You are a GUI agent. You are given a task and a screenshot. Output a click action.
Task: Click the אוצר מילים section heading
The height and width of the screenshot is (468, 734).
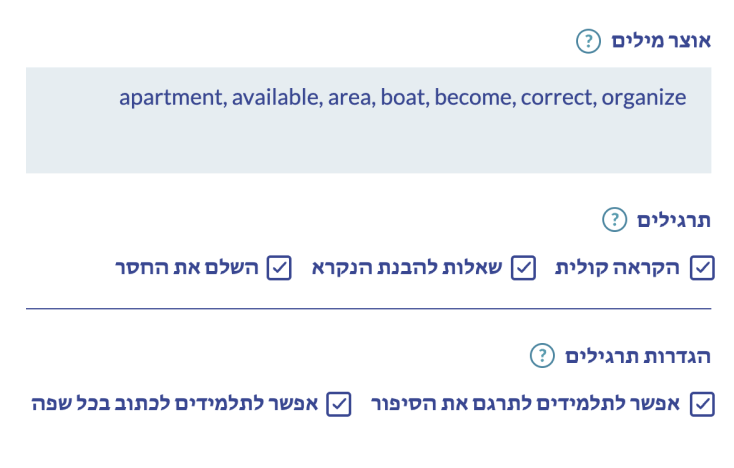[661, 41]
